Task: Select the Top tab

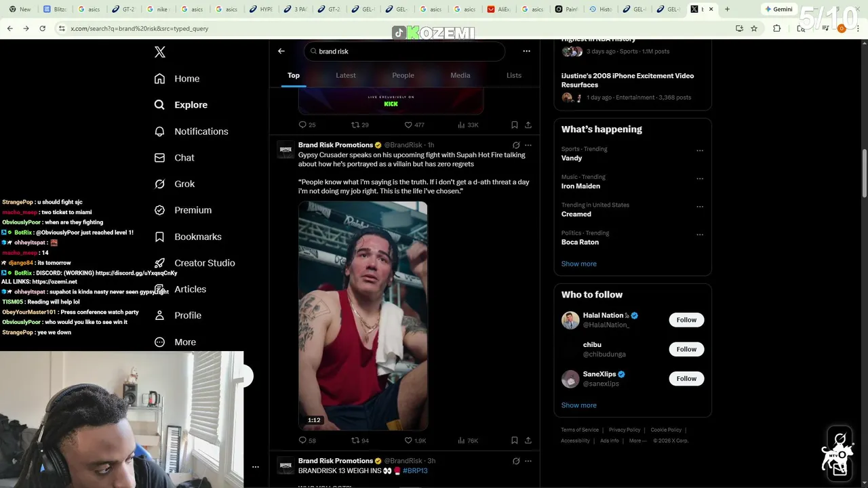Action: [294, 75]
